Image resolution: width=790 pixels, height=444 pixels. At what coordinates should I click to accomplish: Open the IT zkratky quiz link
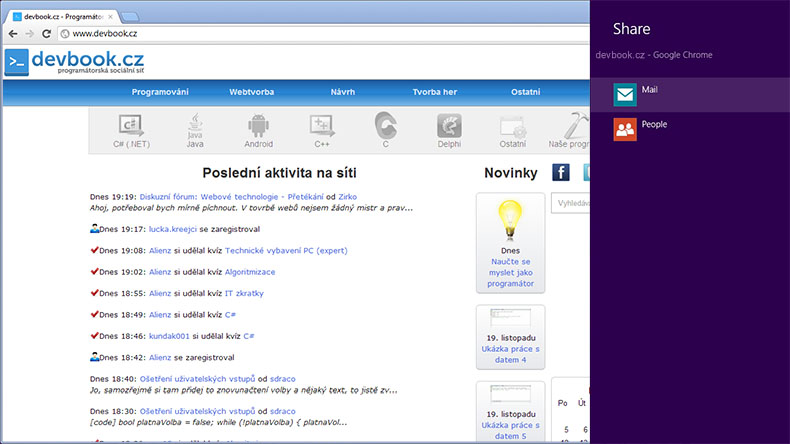[x=244, y=293]
